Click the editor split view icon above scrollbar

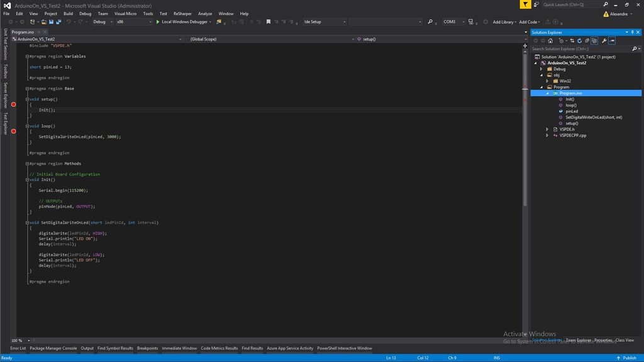pyautogui.click(x=525, y=45)
